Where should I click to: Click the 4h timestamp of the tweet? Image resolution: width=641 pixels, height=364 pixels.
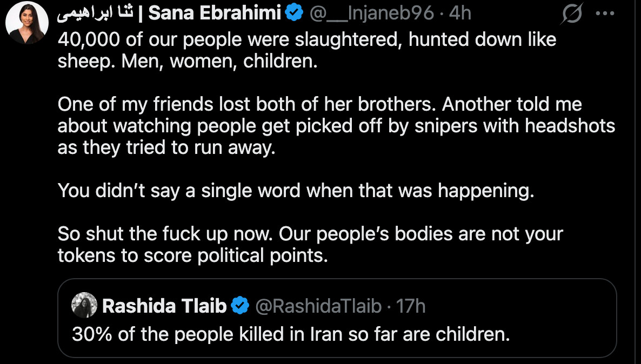click(460, 14)
